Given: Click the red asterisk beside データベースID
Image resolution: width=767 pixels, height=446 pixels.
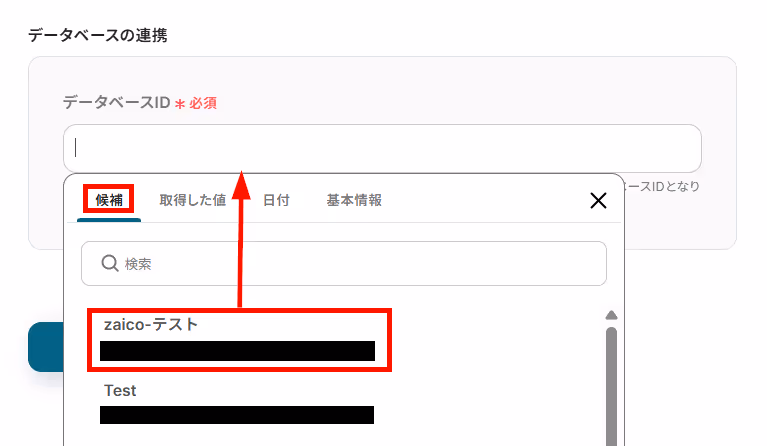Looking at the screenshot, I should pos(180,104).
